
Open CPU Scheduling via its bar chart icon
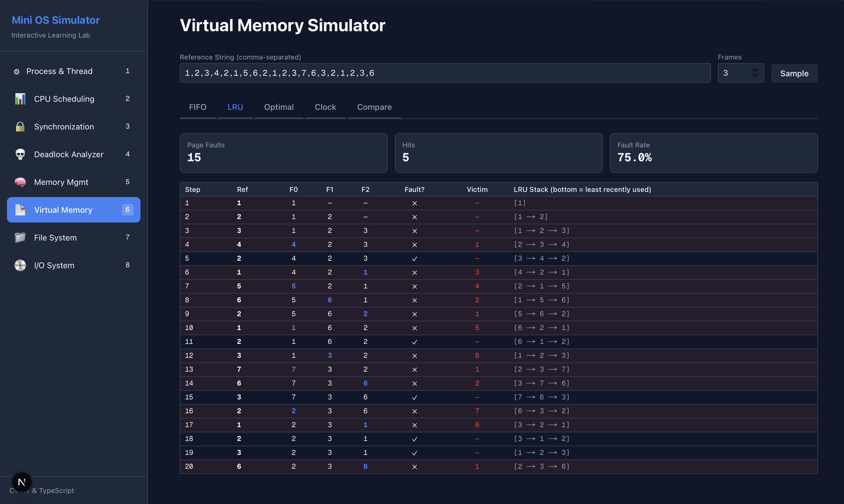pos(20,99)
